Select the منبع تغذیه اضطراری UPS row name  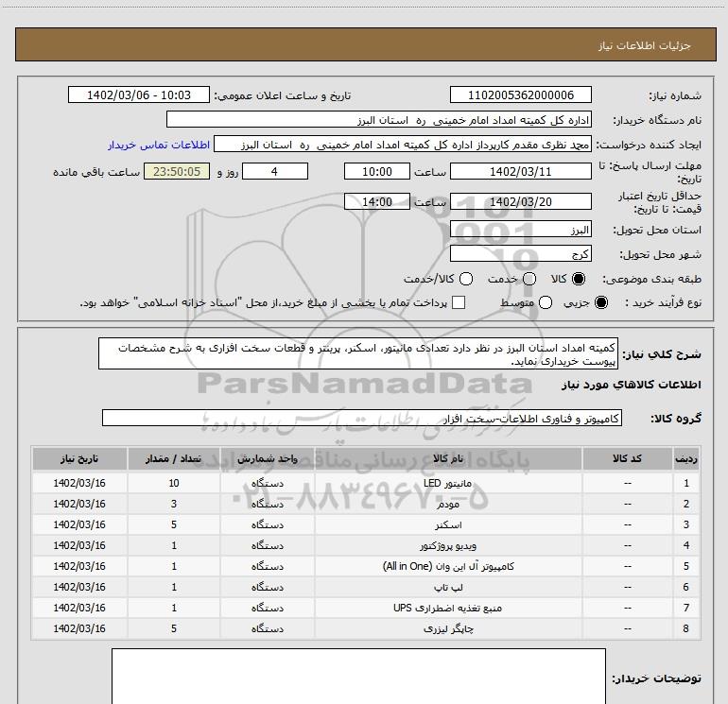pos(447,608)
